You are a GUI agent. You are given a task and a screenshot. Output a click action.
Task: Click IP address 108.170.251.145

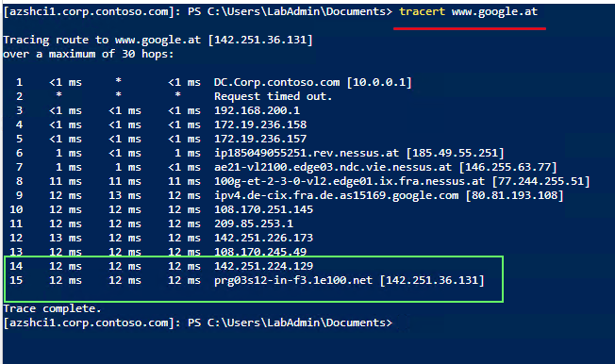[x=263, y=209]
